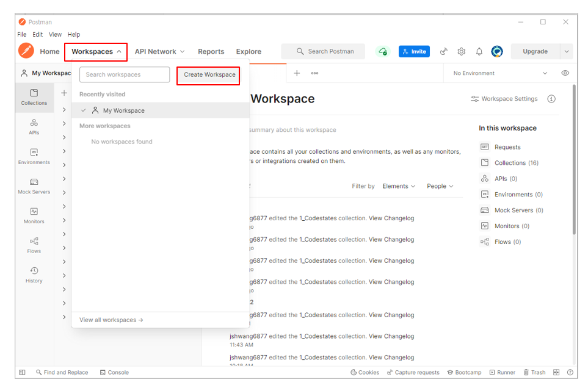The height and width of the screenshot is (388, 588).
Task: Open Monitors (0) in workspace summary
Action: tap(505, 226)
